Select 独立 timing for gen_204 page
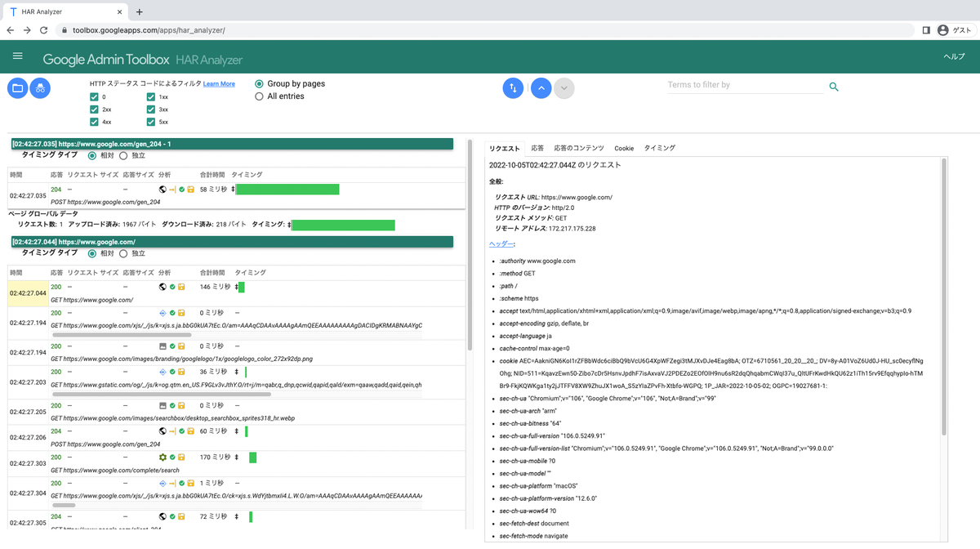This screenshot has width=980, height=549. pos(123,155)
